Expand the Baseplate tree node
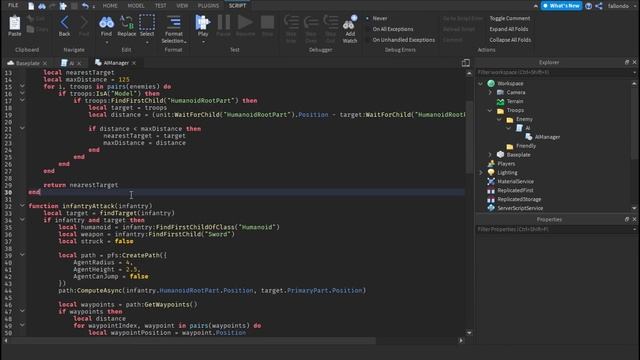The image size is (640, 360). click(x=490, y=155)
